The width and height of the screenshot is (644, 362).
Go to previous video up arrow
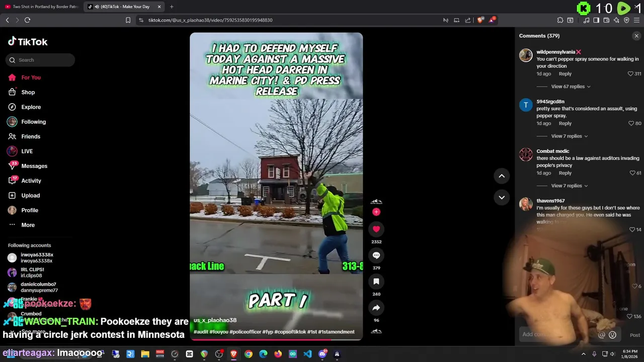click(502, 176)
